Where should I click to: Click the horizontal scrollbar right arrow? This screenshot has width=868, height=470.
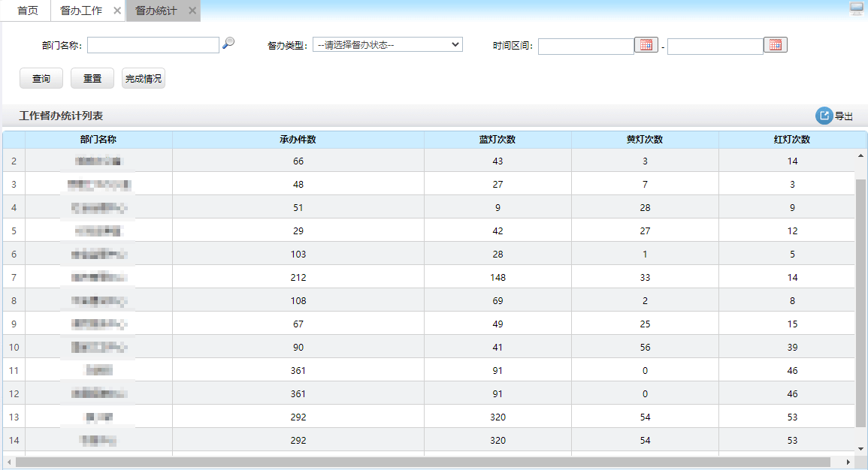848,462
